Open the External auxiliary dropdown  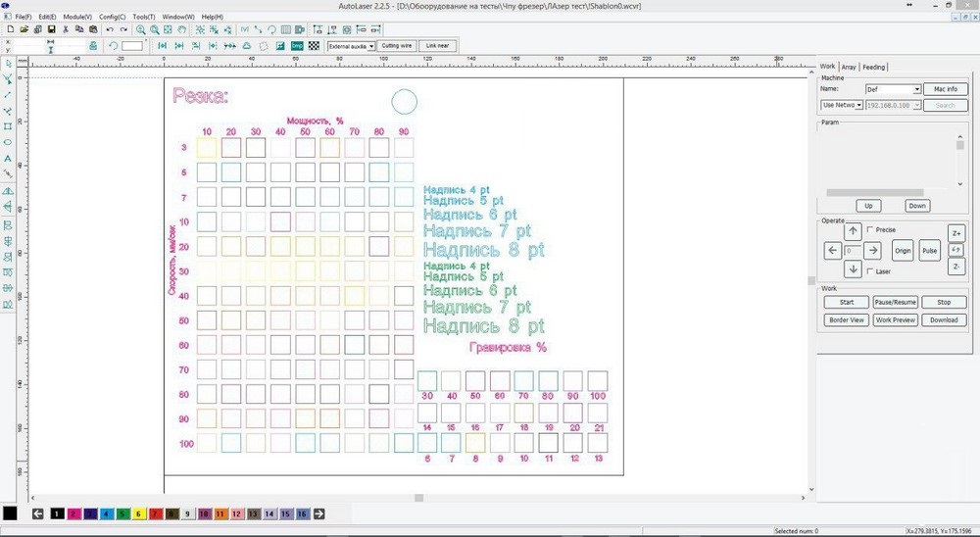click(x=371, y=46)
